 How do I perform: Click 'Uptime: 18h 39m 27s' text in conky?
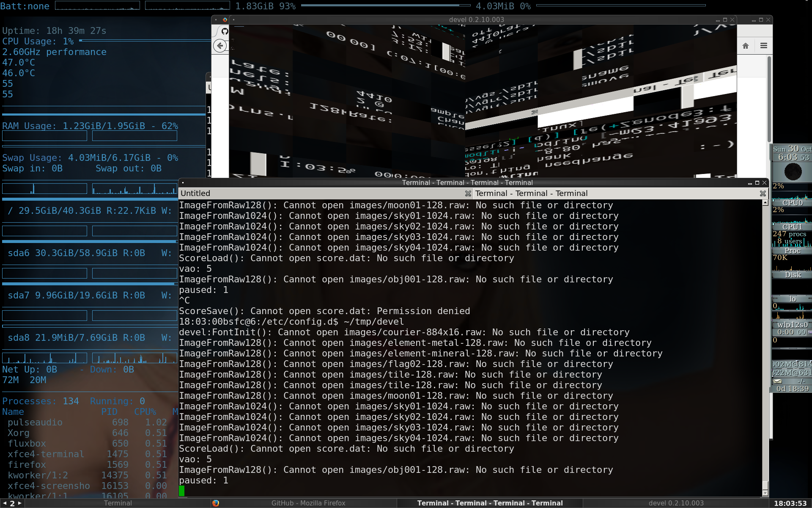pyautogui.click(x=54, y=31)
